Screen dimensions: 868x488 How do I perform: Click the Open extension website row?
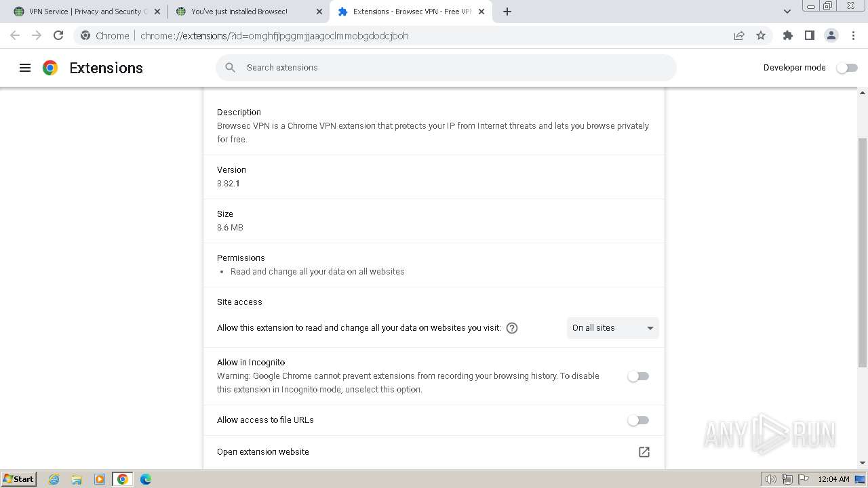tap(434, 452)
